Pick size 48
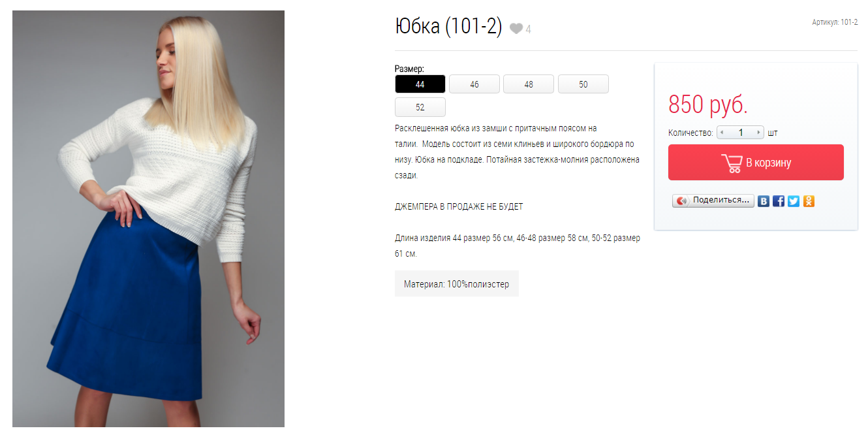868x437 pixels. 529,84
